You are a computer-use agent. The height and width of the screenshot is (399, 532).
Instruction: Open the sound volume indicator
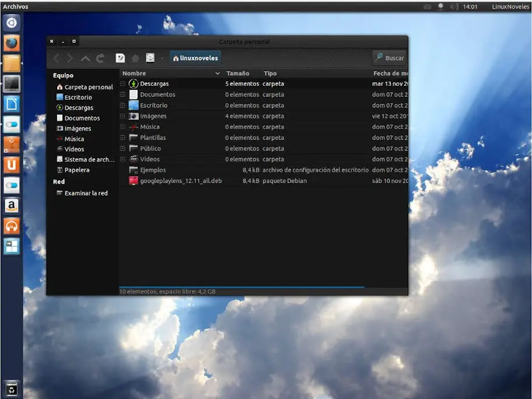pyautogui.click(x=454, y=6)
